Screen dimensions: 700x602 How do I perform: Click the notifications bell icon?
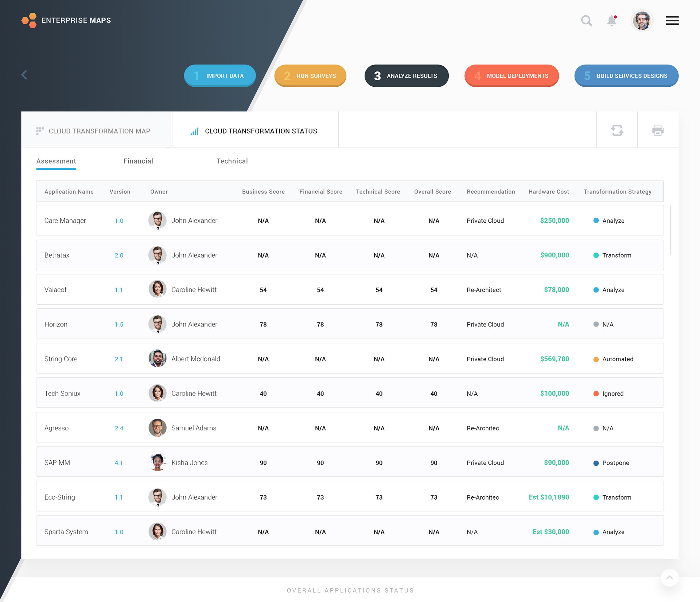coord(611,21)
